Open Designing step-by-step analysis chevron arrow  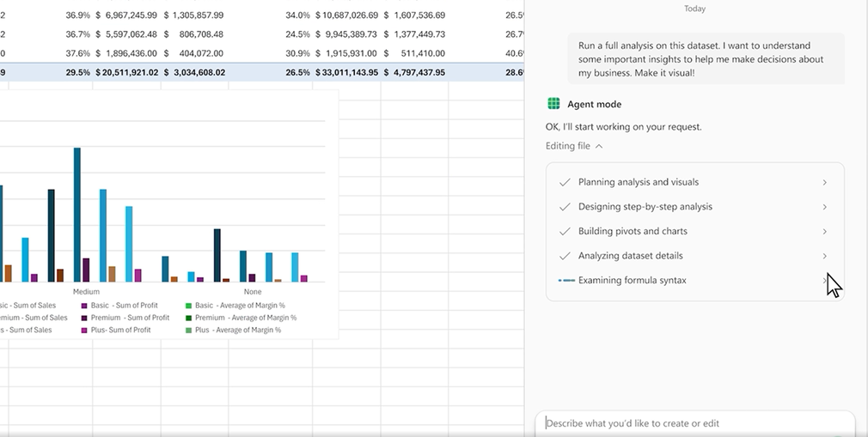(824, 207)
